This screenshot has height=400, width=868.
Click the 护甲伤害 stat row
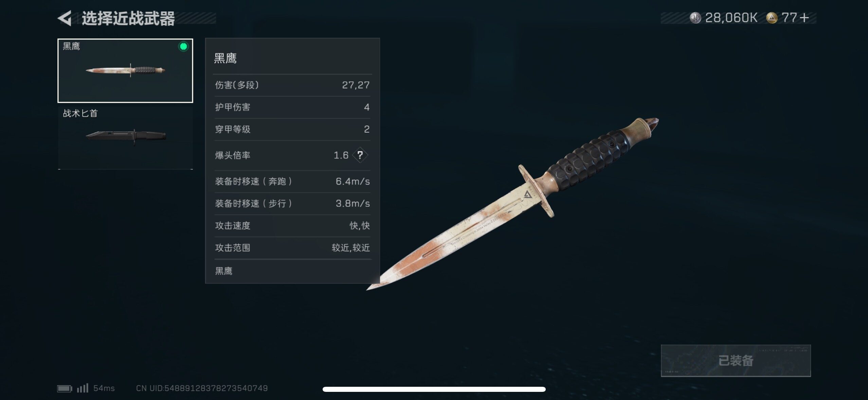pos(292,107)
